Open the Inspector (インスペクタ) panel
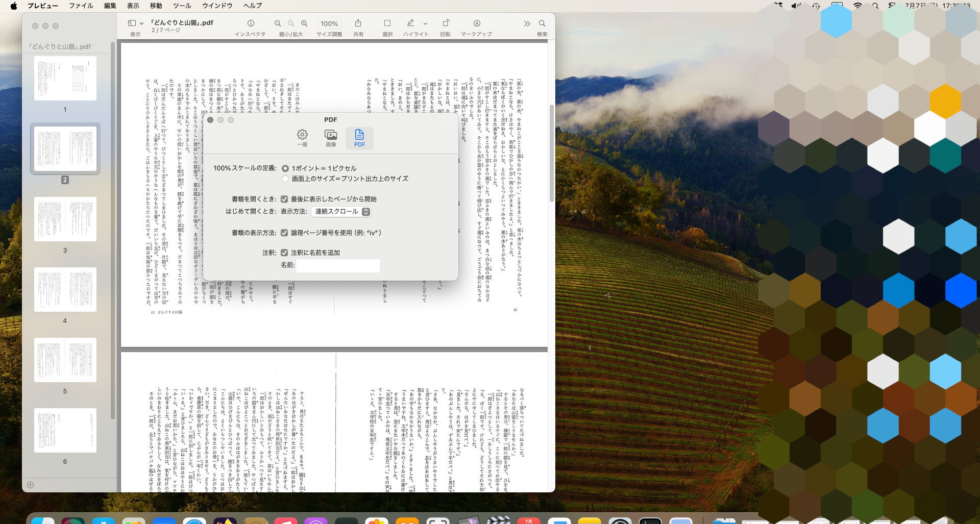 pos(251,23)
